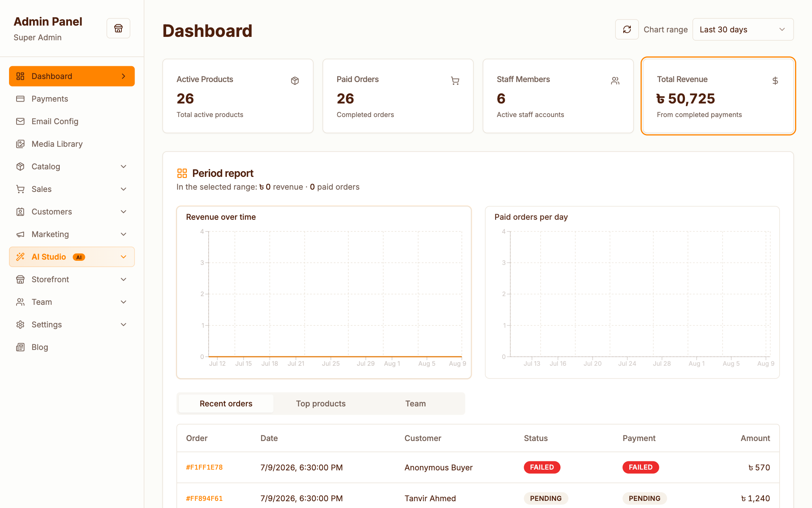The width and height of the screenshot is (812, 508).
Task: Click the Paid orders per day chart
Action: [x=632, y=292]
